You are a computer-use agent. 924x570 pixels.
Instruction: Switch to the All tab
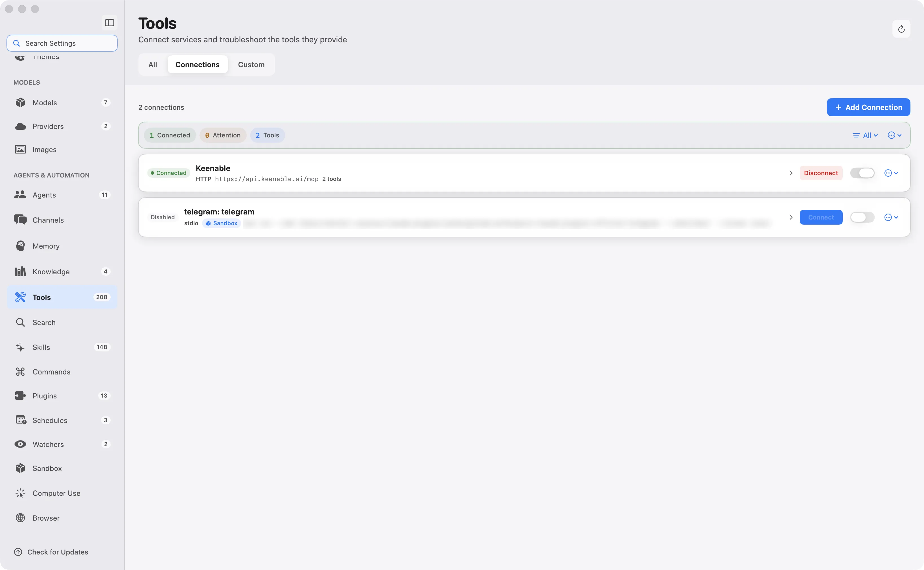(x=153, y=64)
